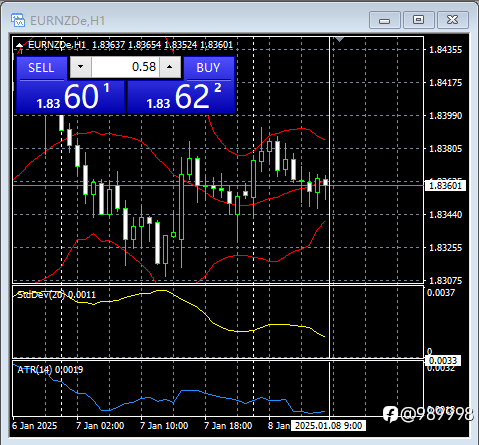The height and width of the screenshot is (445, 479).
Task: Click the buy price 1.83622 tile
Action: [181, 97]
